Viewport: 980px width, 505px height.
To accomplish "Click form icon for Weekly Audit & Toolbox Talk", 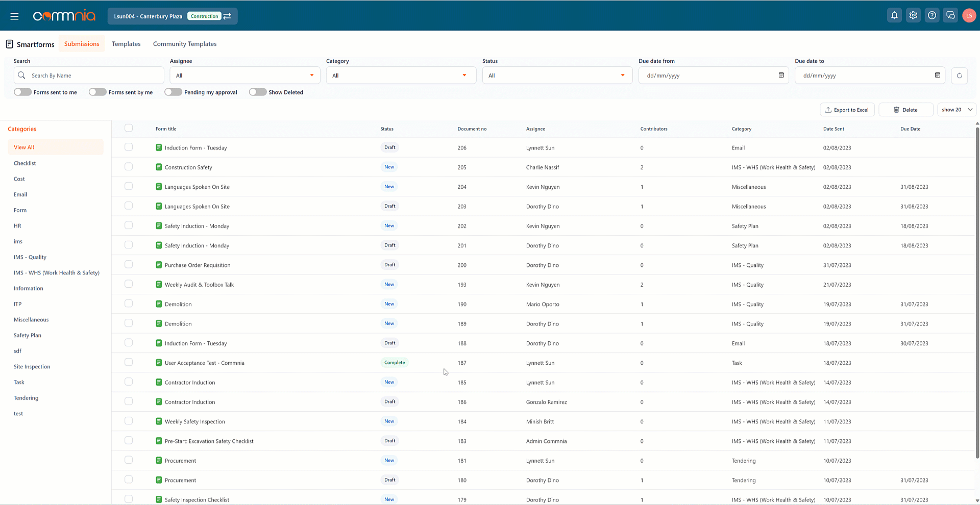I will click(159, 285).
